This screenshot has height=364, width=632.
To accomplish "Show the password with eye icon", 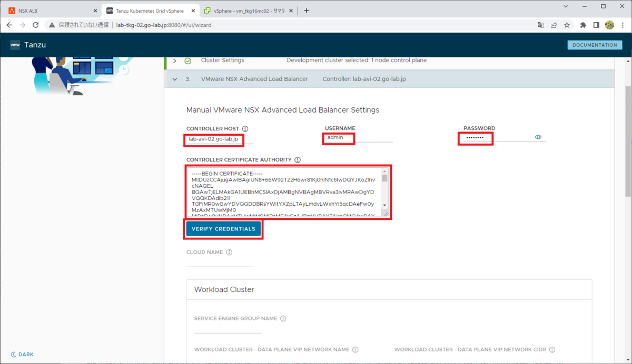I will point(538,137).
